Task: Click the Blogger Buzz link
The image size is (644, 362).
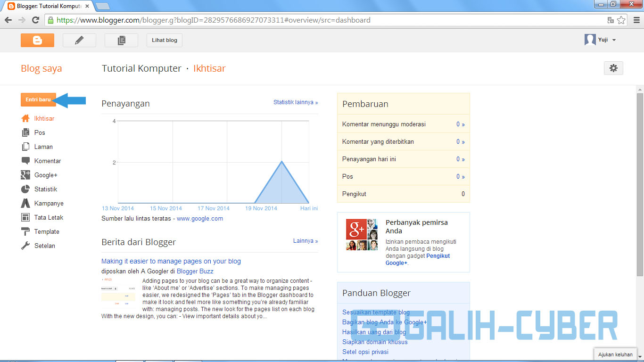Action: (195, 271)
